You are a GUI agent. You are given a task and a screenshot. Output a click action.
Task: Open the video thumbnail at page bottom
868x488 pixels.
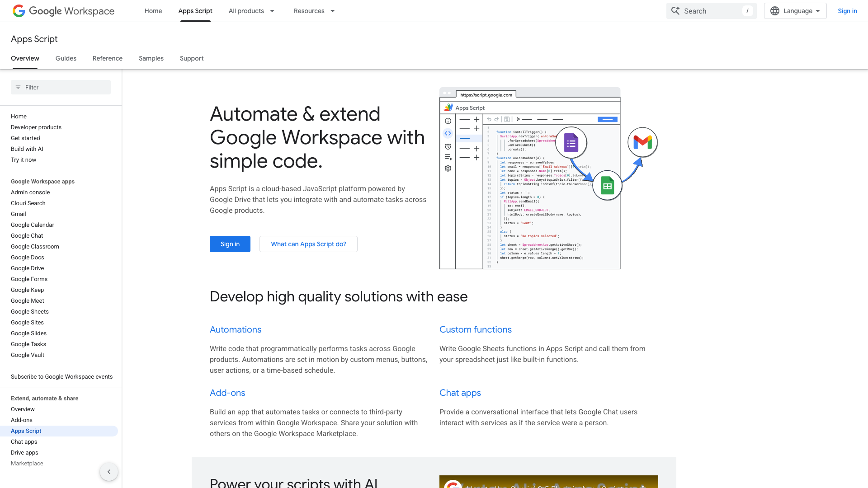pyautogui.click(x=548, y=482)
